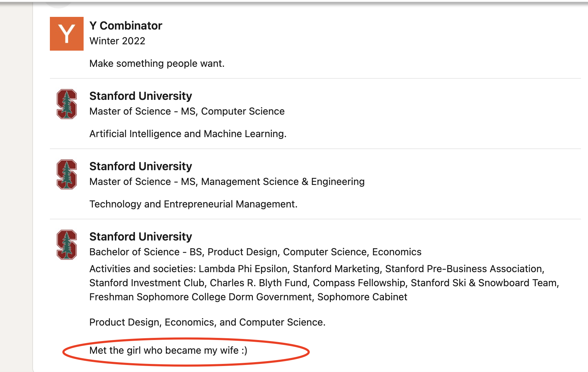Click the circled 'Met the girl' sentence
The image size is (588, 372).
point(168,351)
